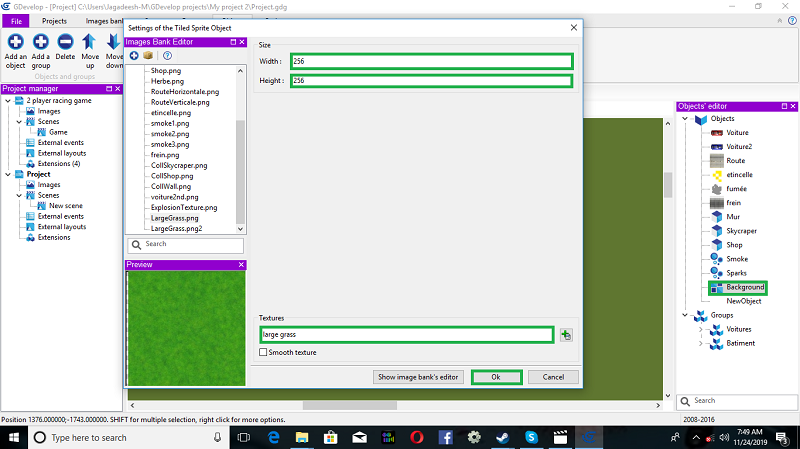The width and height of the screenshot is (800, 449).
Task: Click the grass texture preview image
Action: coord(186,328)
